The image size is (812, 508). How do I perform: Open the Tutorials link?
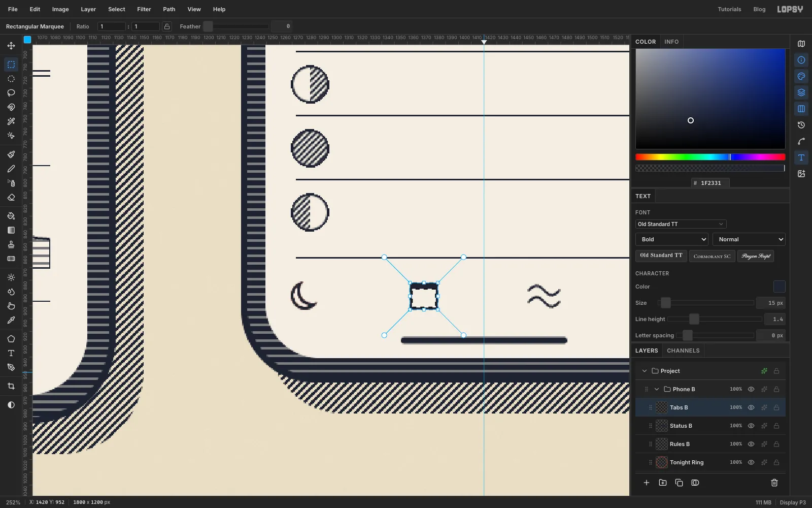coord(729,9)
